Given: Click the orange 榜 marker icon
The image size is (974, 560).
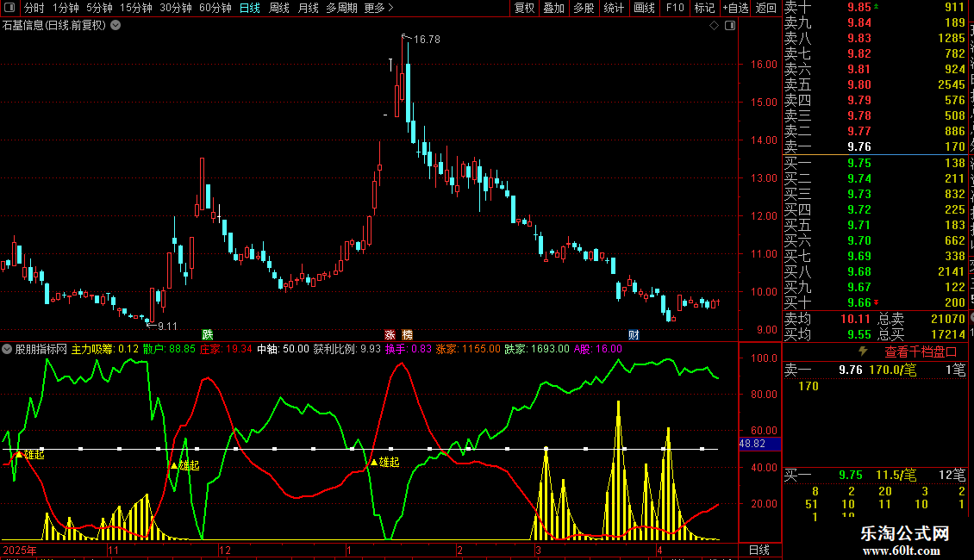Looking at the screenshot, I should [407, 334].
